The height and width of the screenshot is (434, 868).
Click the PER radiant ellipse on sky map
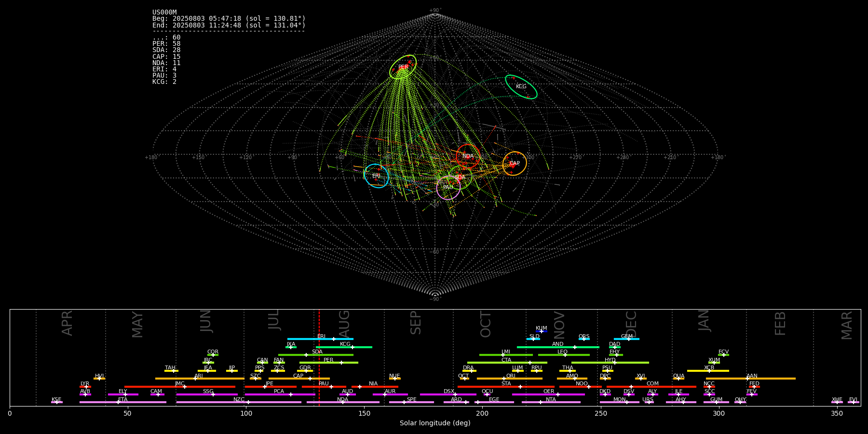point(403,67)
